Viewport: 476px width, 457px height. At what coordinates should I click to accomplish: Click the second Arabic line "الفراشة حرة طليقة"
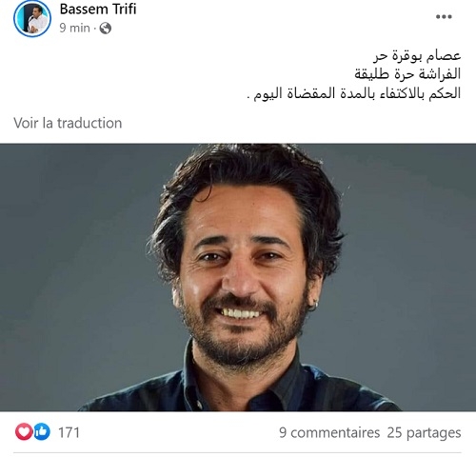(407, 74)
